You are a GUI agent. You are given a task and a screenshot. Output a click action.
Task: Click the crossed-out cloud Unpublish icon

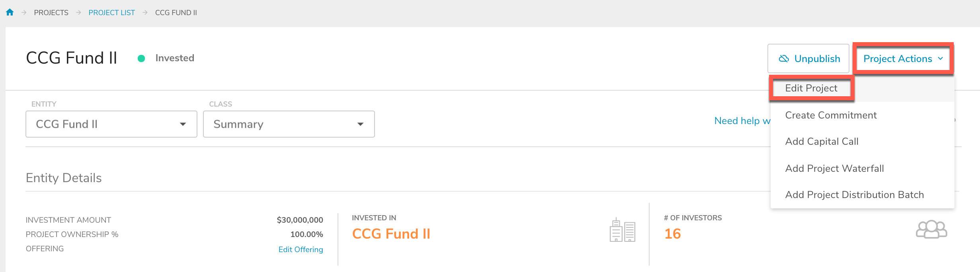click(784, 59)
